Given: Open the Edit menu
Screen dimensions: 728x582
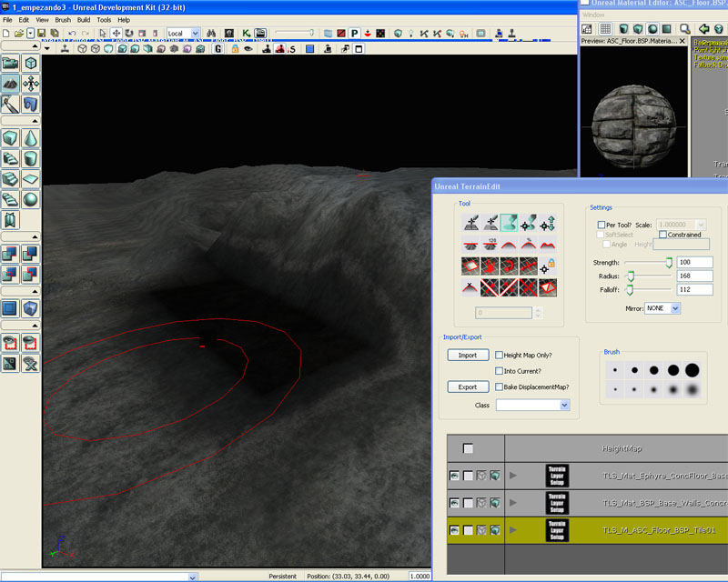Looking at the screenshot, I should [x=24, y=20].
